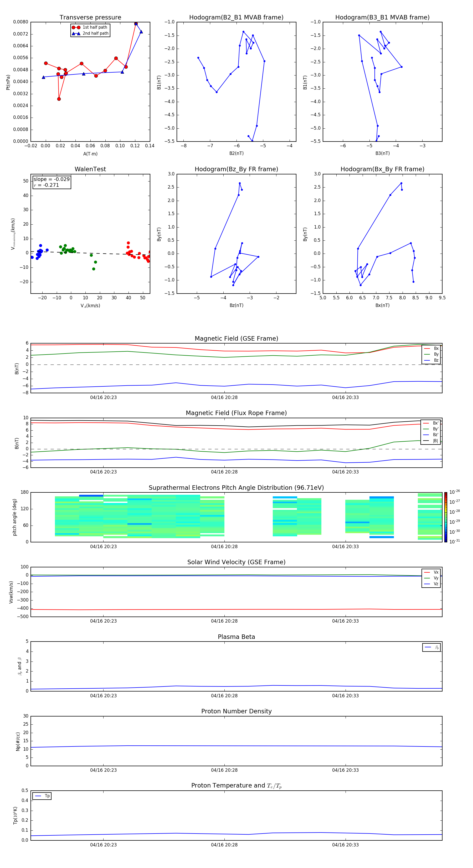Viewport: 473px width, 868px height.
Task: Click the dashed fit line in WalenTest plot
Action: 90,253
